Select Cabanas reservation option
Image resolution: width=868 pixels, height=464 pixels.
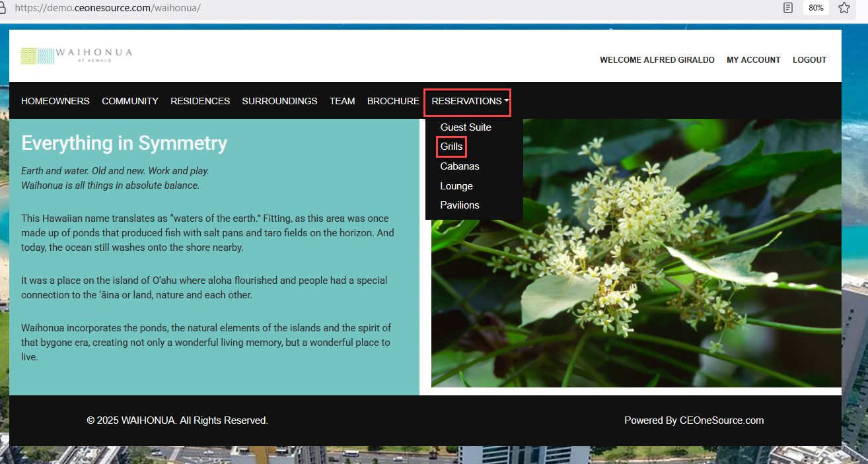tap(460, 166)
